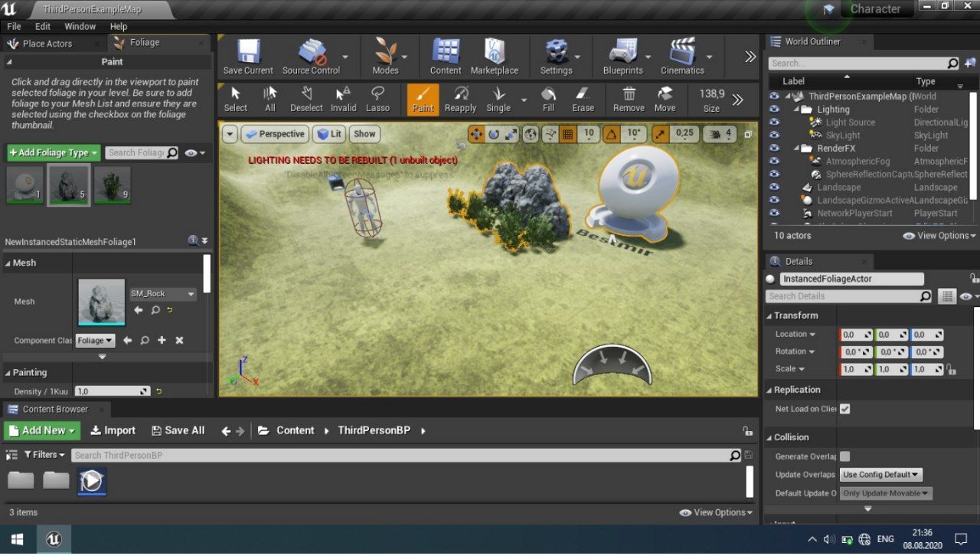
Task: Click the Perspective viewport button
Action: (274, 134)
